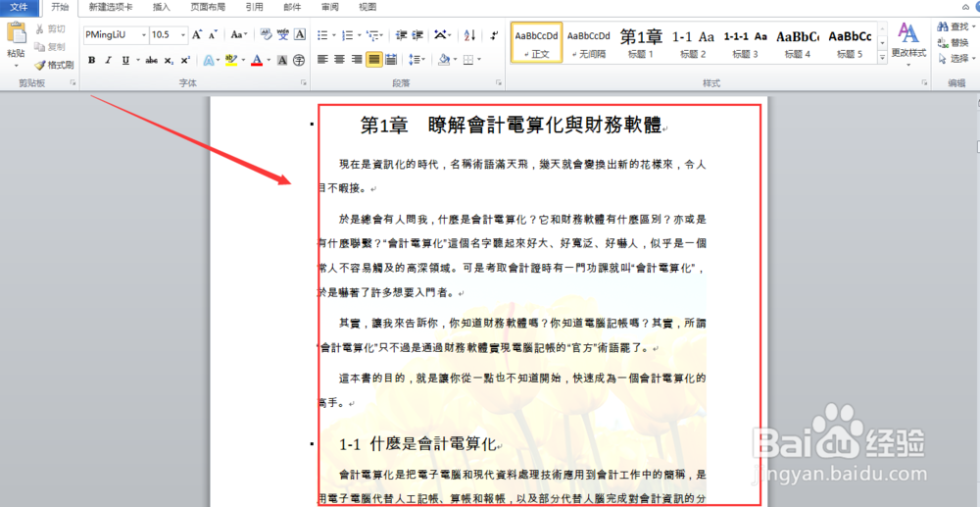980x507 pixels.
Task: Open the PMingLiU font name dropdown
Action: (144, 34)
